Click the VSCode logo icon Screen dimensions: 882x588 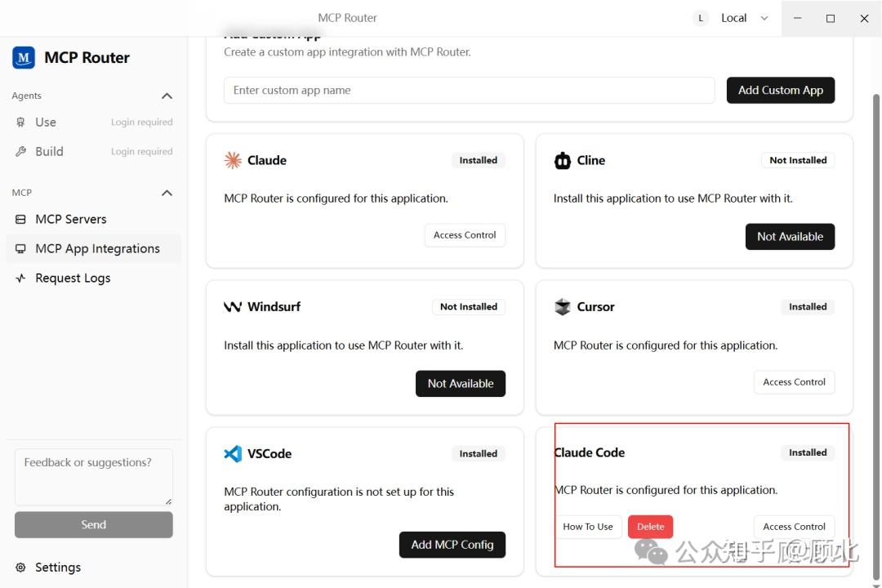[233, 454]
